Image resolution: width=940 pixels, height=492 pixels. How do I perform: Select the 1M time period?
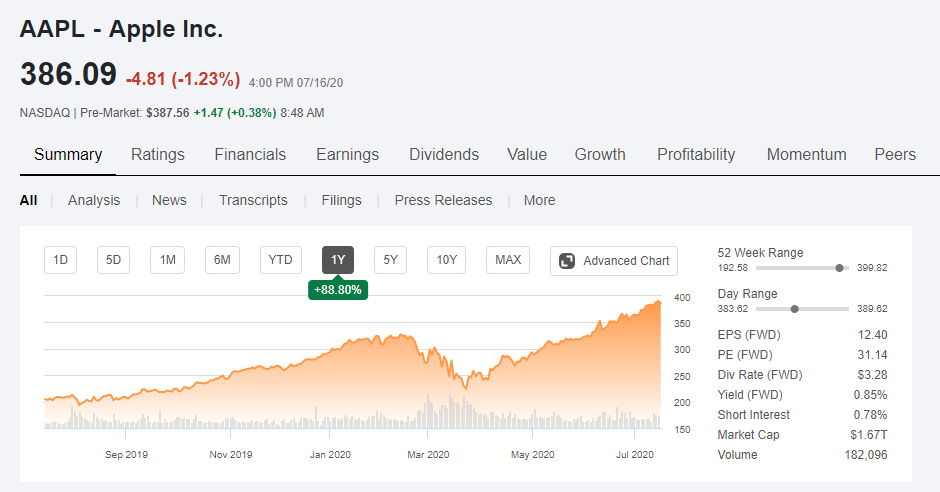coord(167,261)
